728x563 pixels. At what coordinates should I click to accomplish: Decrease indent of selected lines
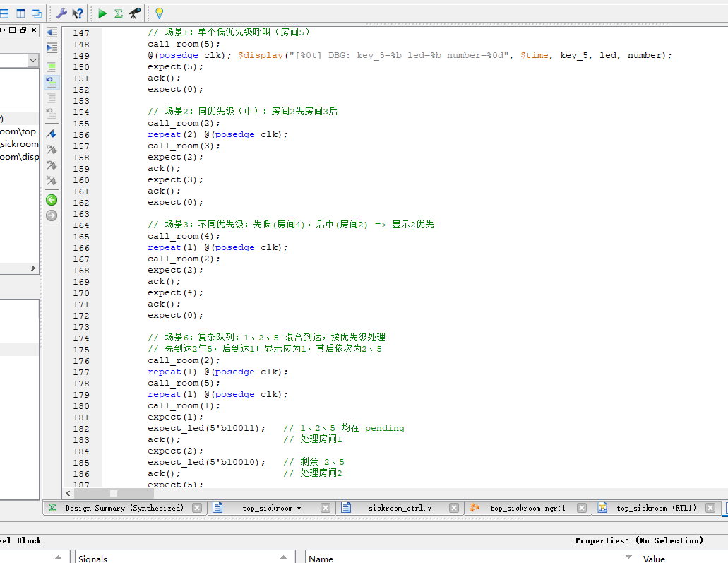pos(52,32)
